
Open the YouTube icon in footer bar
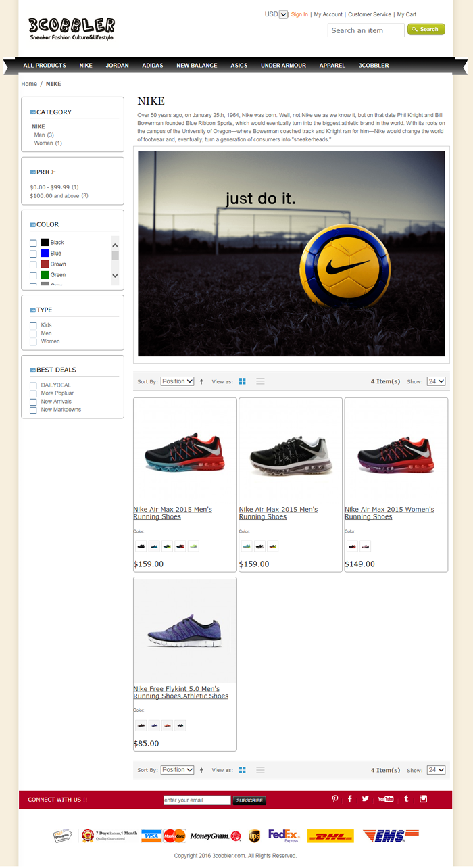(x=386, y=799)
